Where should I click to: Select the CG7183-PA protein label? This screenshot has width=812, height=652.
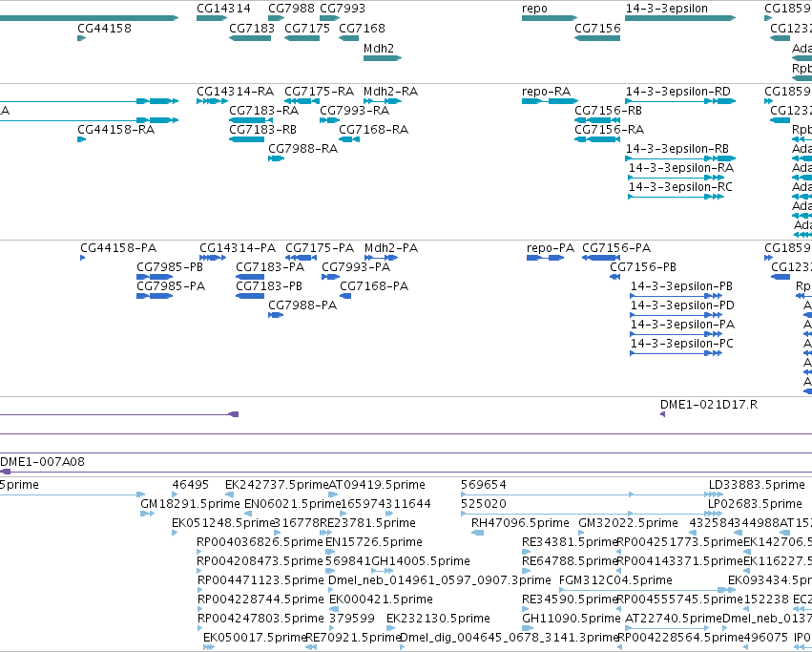tap(270, 267)
